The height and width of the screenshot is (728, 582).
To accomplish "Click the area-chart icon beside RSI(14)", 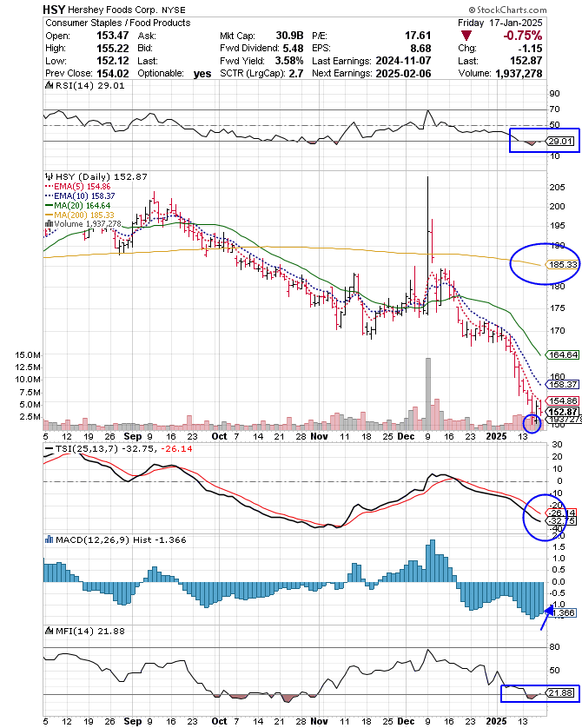I will click(x=50, y=85).
